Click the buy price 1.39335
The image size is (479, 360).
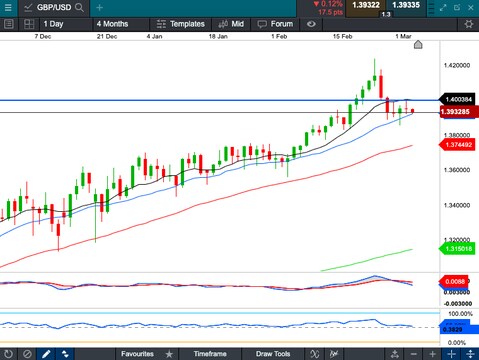pos(406,5)
